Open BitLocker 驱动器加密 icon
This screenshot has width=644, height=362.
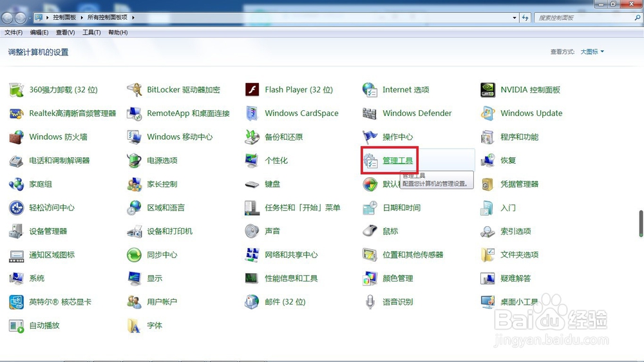(x=135, y=90)
